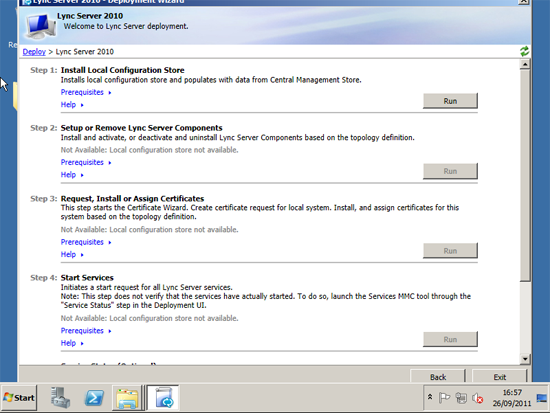Click the Show Desktop icon by the clock

pos(542,398)
